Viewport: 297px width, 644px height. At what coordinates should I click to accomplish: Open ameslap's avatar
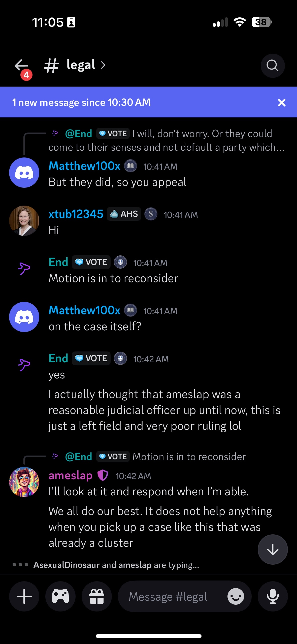tap(24, 482)
